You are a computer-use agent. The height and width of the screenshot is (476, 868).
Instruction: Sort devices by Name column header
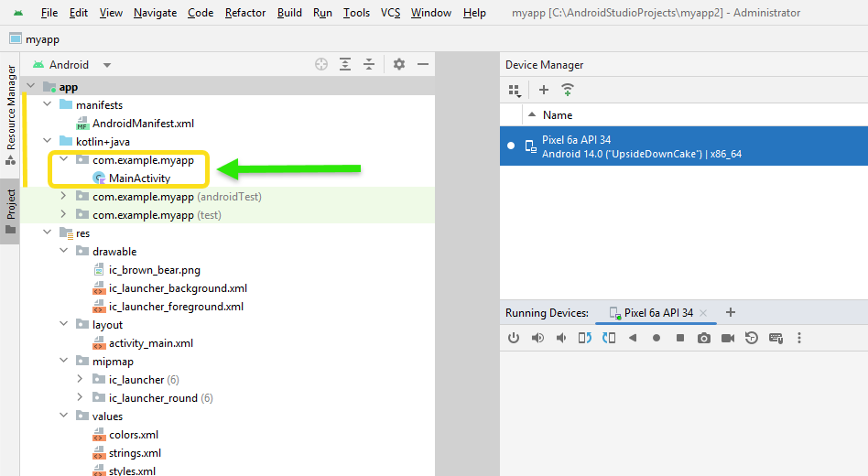coord(558,115)
